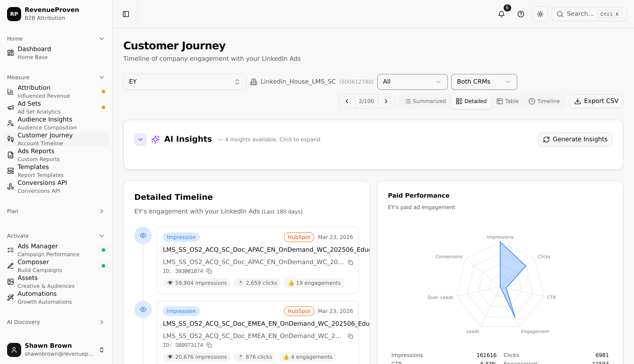
Task: Switch to Table view
Action: (507, 101)
